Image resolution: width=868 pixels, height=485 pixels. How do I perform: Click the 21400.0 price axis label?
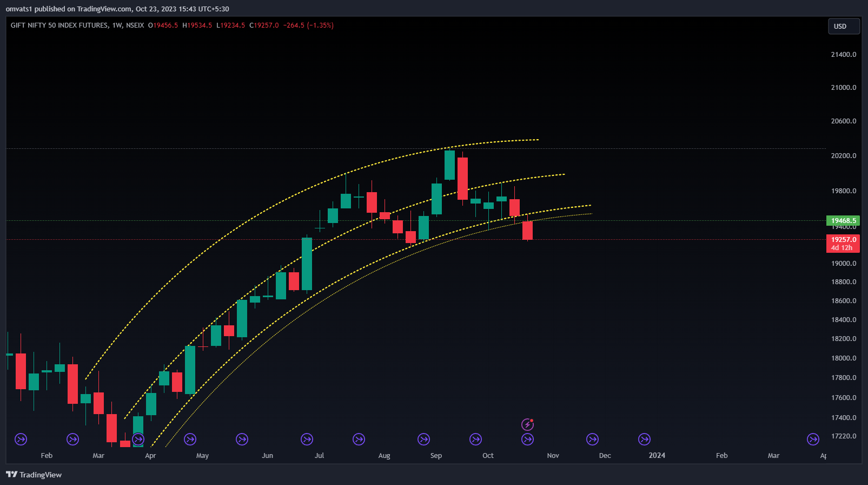(844, 55)
